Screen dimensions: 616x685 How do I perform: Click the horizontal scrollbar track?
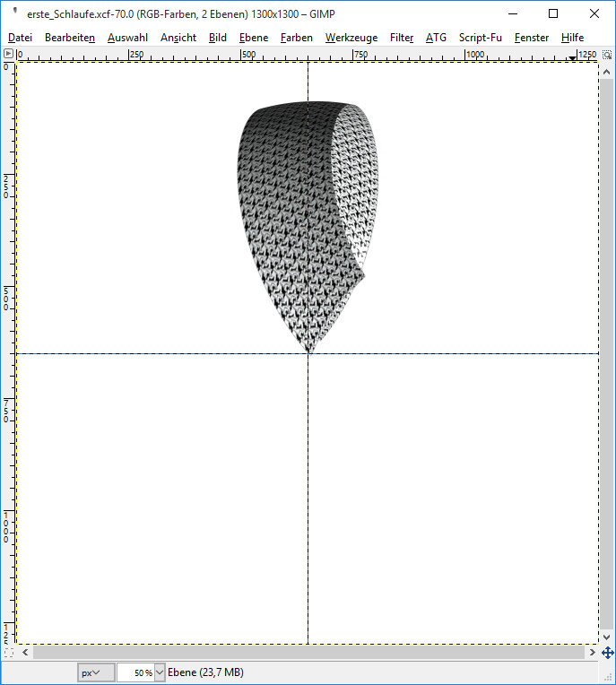305,653
